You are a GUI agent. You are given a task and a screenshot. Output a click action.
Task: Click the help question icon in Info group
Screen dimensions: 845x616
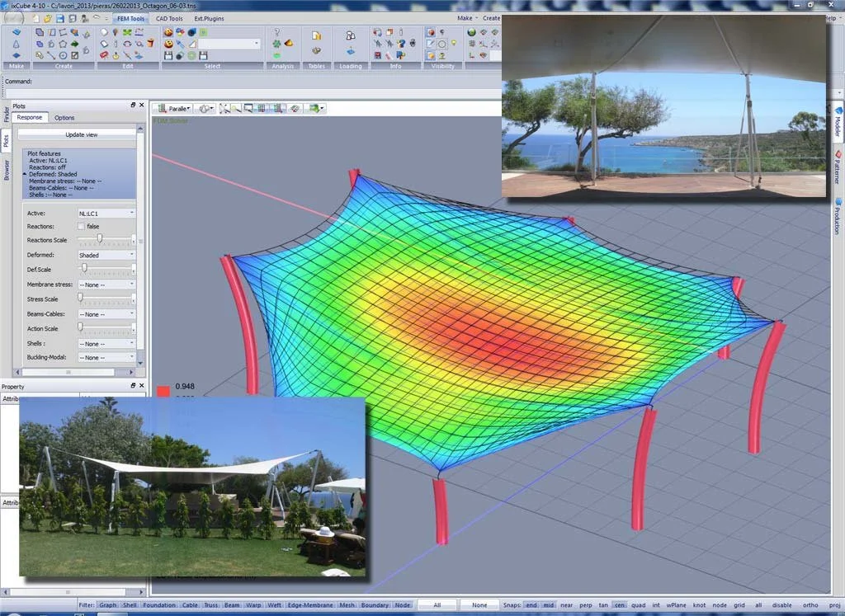pos(401,44)
